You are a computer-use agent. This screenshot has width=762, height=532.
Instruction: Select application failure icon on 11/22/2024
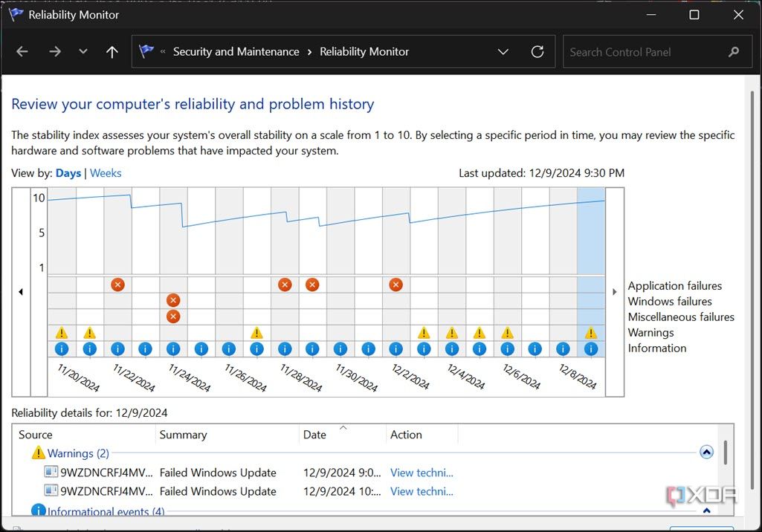pos(117,285)
